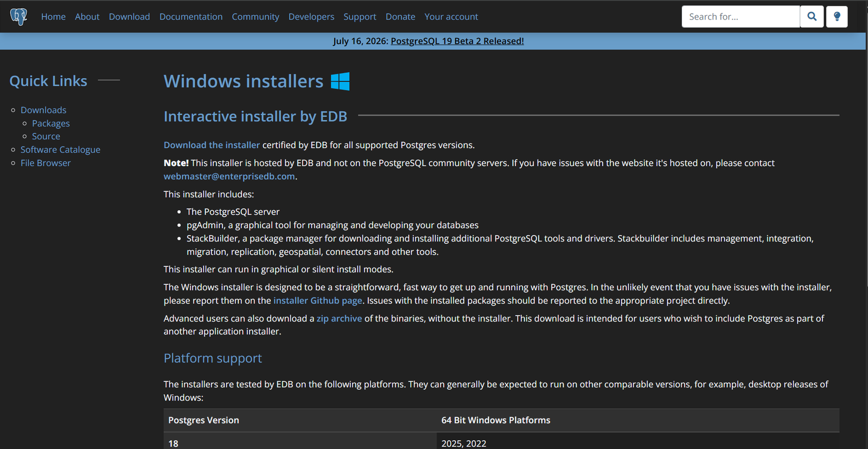Open the Home menu item

pyautogui.click(x=53, y=17)
